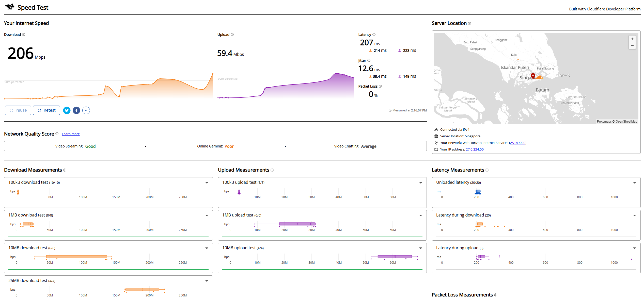Viewport: 644px width, 300px height.
Task: Click the info icon beside Packet Loss
Action: point(380,86)
